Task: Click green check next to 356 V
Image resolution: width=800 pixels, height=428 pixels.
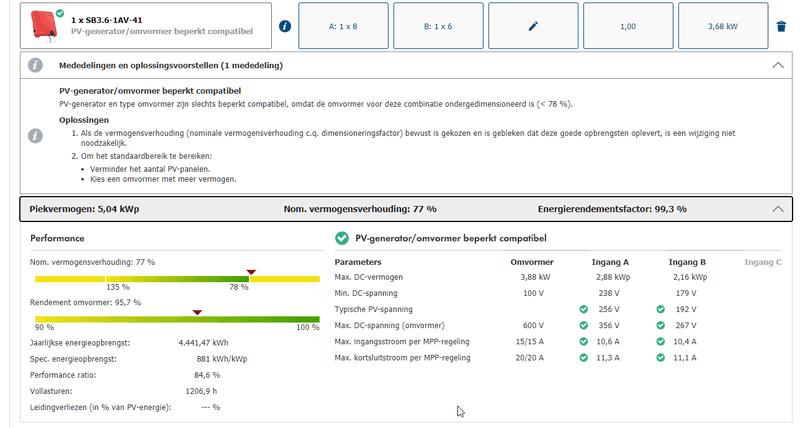Action: click(x=584, y=325)
